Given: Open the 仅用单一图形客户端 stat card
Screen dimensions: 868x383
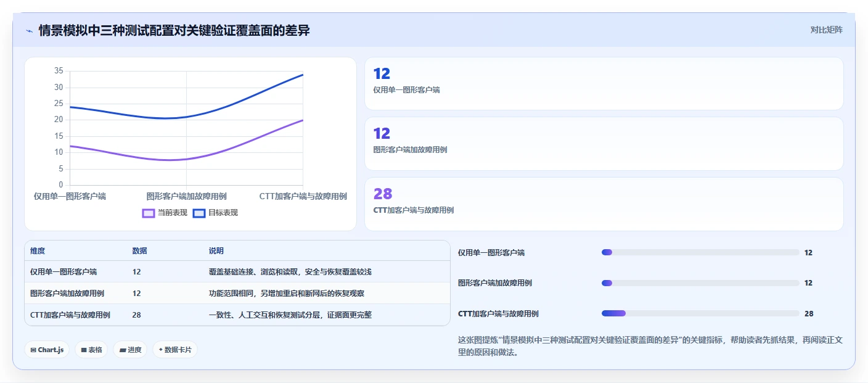Looking at the screenshot, I should click(604, 84).
